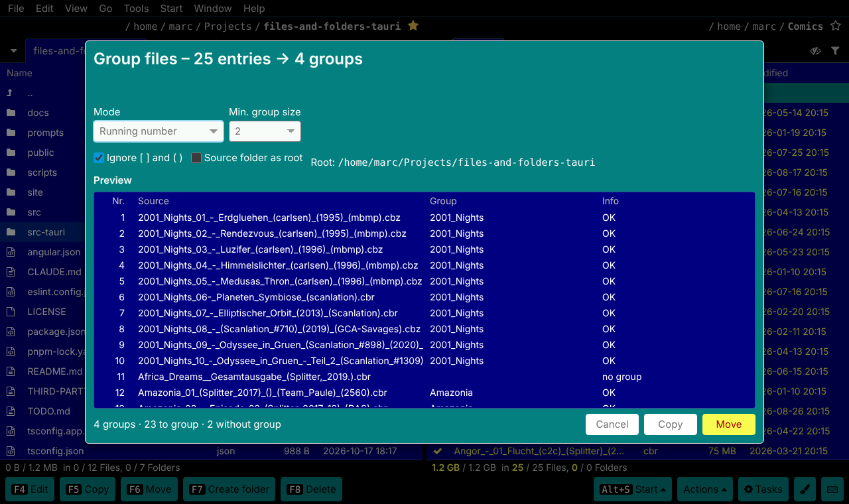Viewport: 849px width, 504px height.
Task: Toggle hidden files eye icon in right panel
Action: [816, 51]
